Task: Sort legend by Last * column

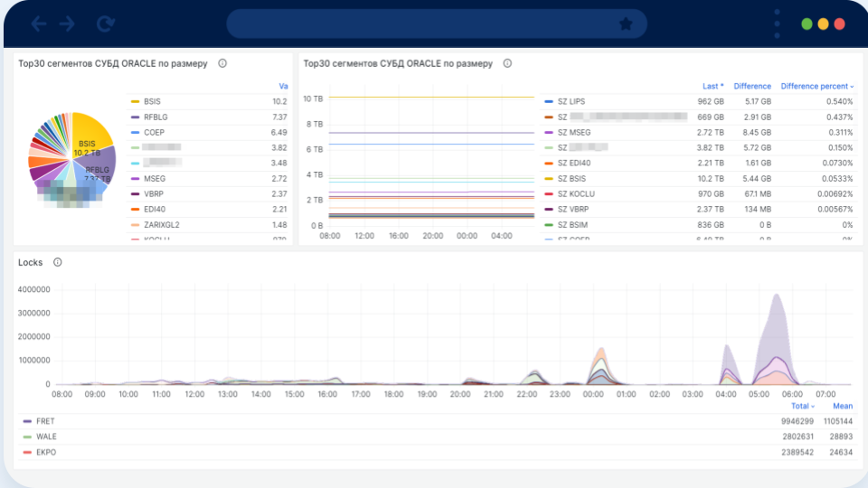Action: coord(712,86)
